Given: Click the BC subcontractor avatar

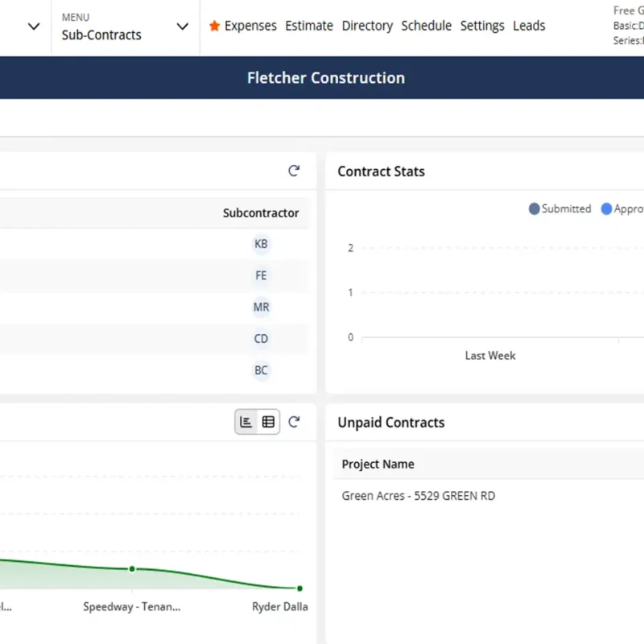Looking at the screenshot, I should pos(261,370).
